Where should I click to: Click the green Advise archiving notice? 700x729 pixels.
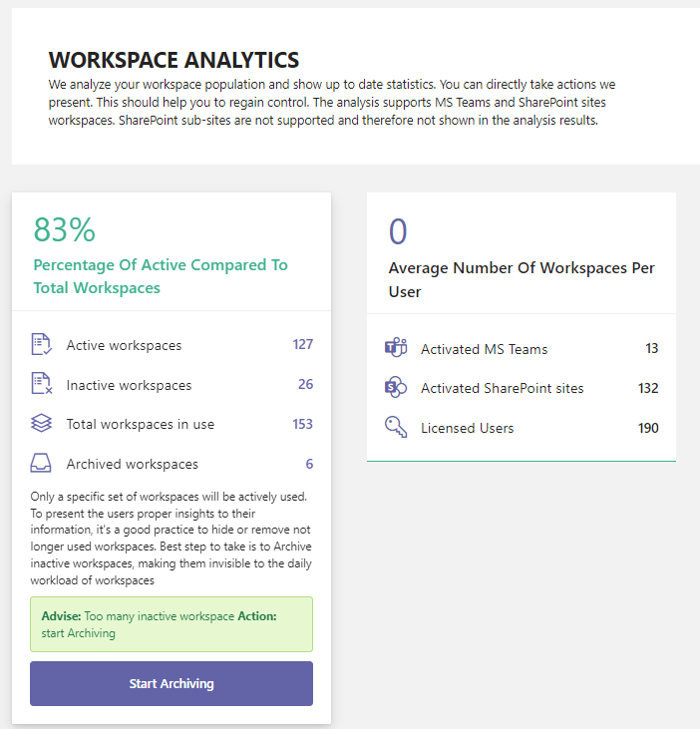pyautogui.click(x=172, y=624)
